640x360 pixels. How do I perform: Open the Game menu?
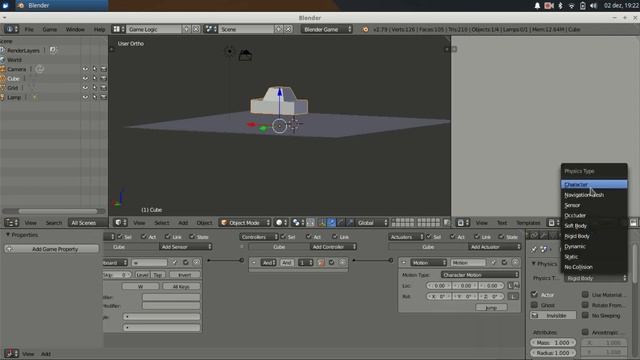coord(49,29)
